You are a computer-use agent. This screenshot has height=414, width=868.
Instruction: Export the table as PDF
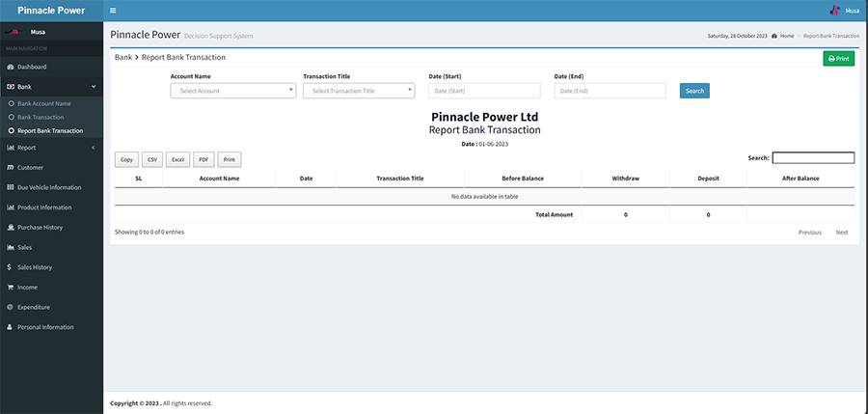coord(203,159)
